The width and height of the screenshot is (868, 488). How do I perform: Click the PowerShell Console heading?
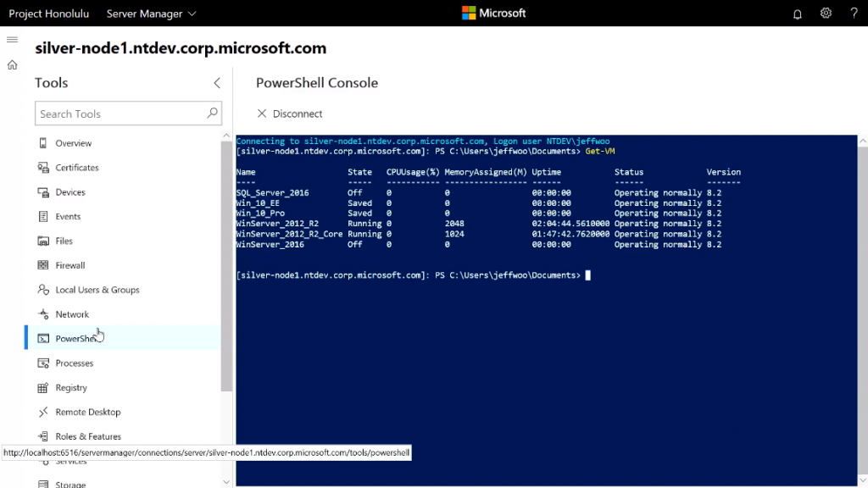317,83
